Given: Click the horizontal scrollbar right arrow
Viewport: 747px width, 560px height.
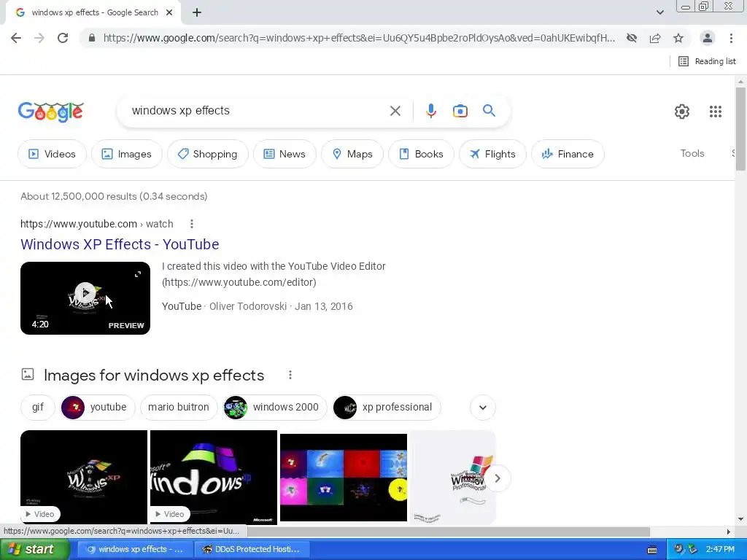Looking at the screenshot, I should click(728, 532).
